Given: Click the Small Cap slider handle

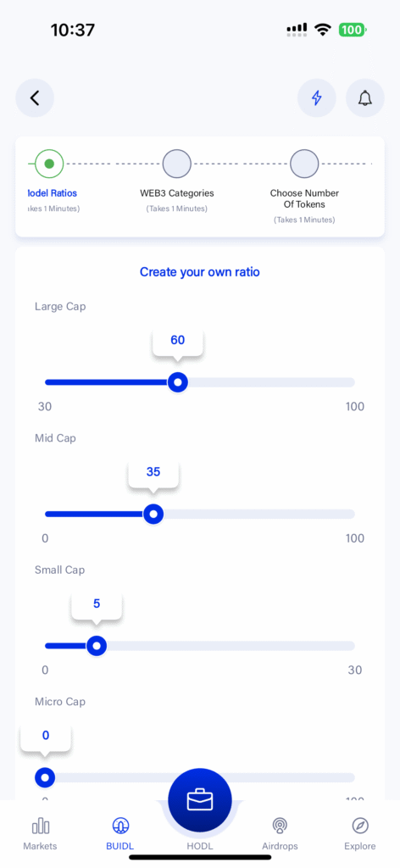Looking at the screenshot, I should [97, 645].
